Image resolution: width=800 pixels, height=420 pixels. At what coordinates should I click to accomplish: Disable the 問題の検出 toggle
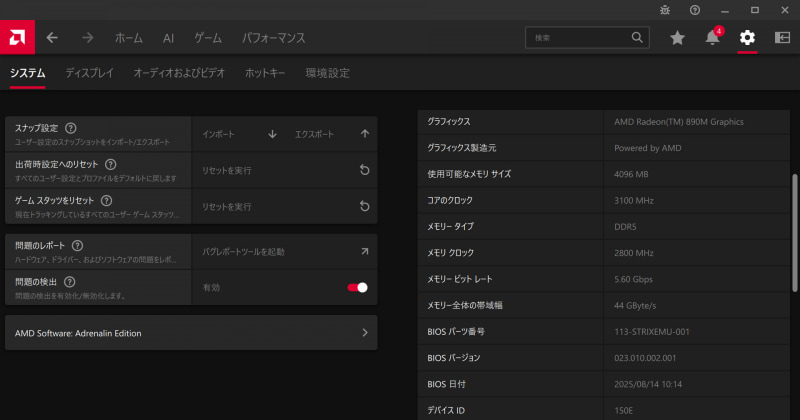point(357,287)
